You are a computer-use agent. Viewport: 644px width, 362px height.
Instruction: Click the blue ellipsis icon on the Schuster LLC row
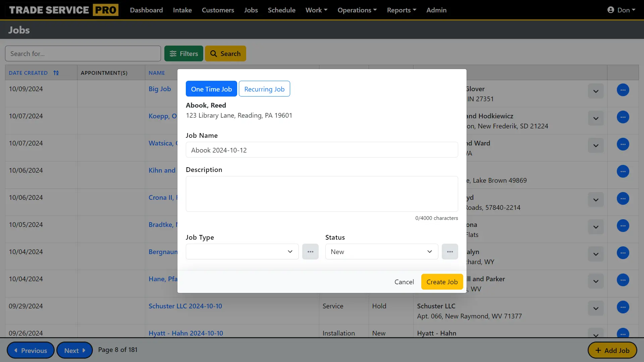click(x=623, y=307)
